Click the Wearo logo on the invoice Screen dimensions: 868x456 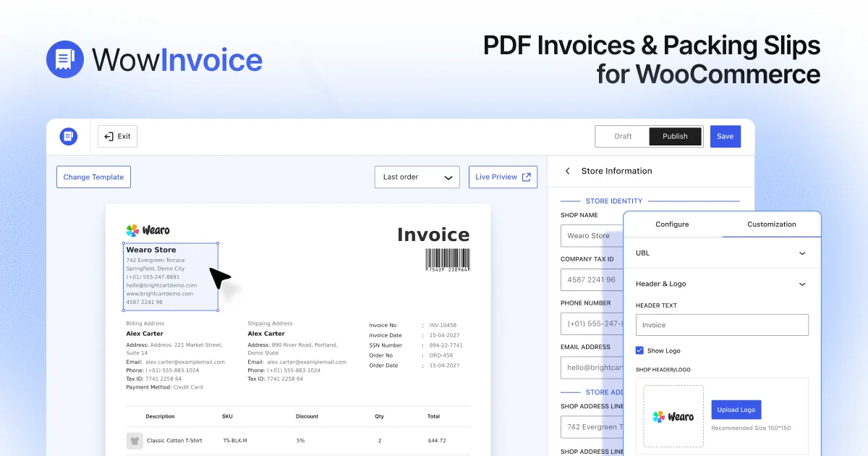(x=148, y=230)
